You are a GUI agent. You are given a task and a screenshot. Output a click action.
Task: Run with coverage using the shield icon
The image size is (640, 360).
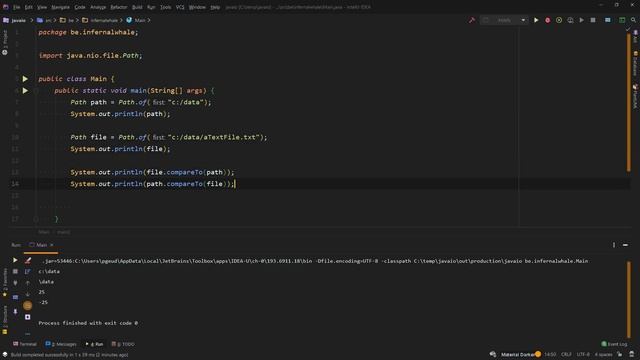point(559,20)
